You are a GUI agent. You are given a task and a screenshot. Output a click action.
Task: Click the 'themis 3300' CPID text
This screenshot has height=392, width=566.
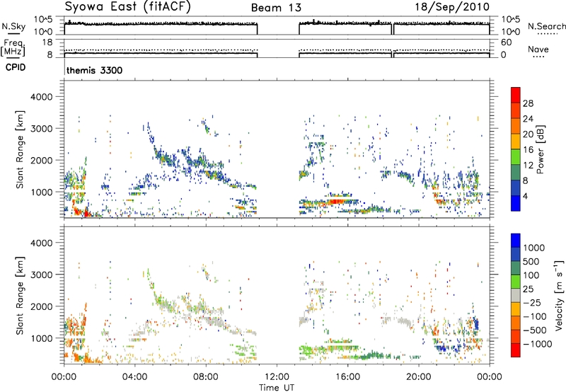(x=95, y=70)
